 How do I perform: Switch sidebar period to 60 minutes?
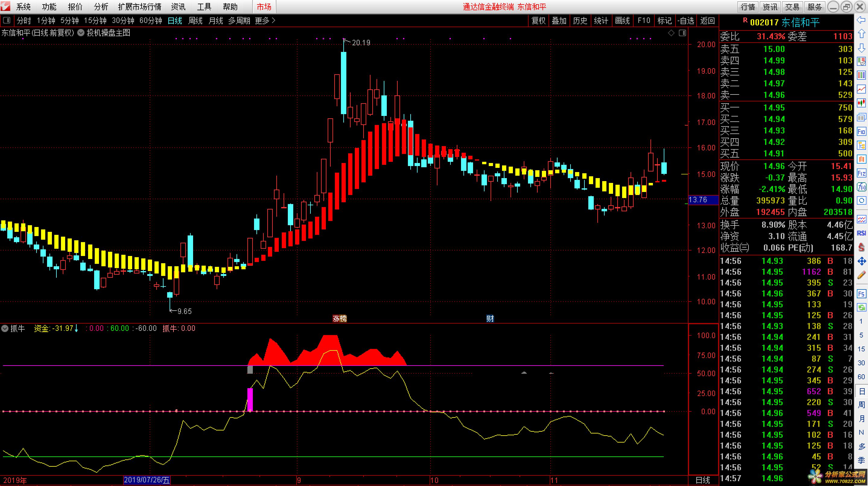861,376
